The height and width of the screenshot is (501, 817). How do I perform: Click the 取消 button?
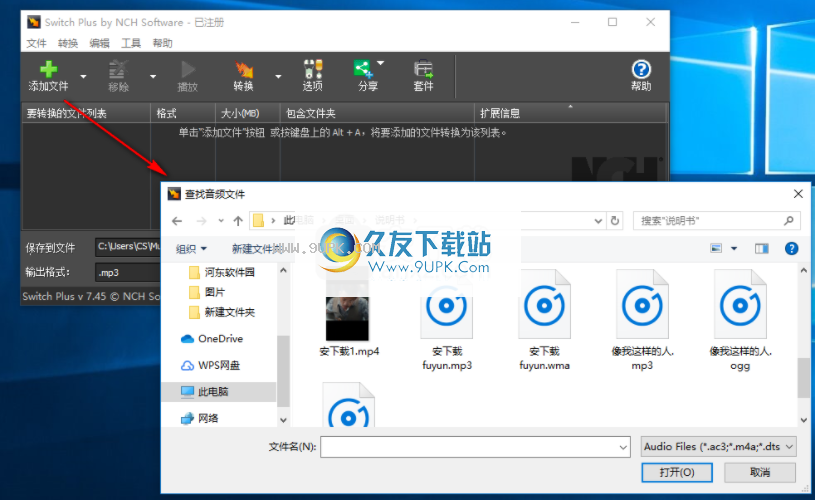(760, 473)
